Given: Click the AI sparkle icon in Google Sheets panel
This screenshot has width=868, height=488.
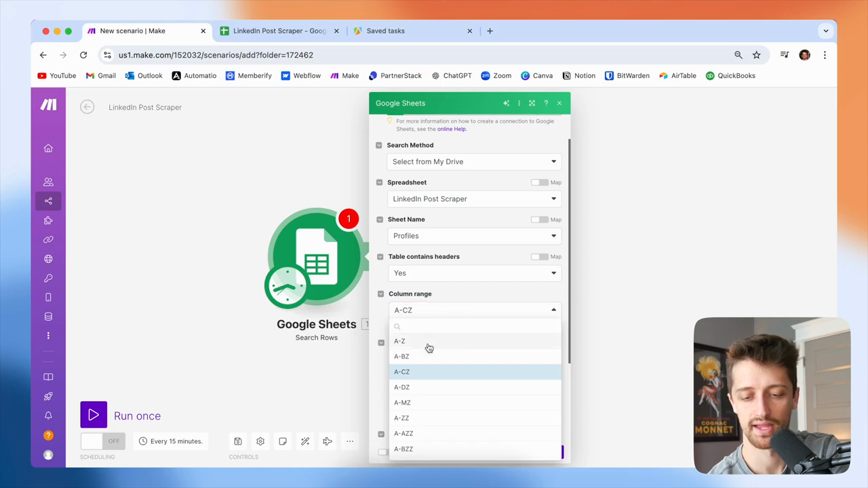Looking at the screenshot, I should coord(506,103).
